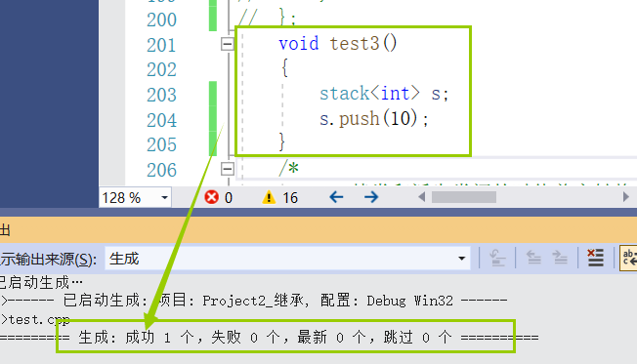Open the output source dropdown showing 生成

pyautogui.click(x=287, y=259)
